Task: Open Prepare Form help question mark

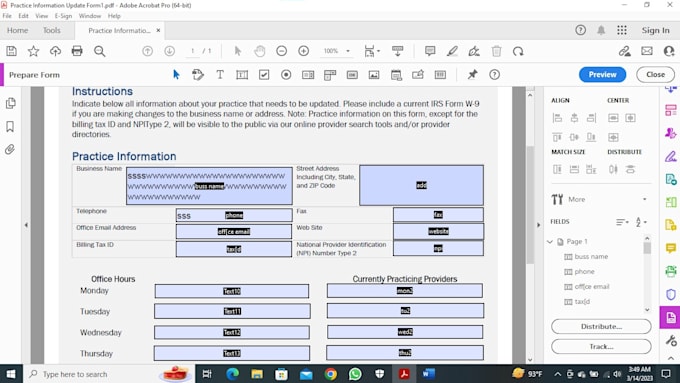Action: click(x=494, y=75)
